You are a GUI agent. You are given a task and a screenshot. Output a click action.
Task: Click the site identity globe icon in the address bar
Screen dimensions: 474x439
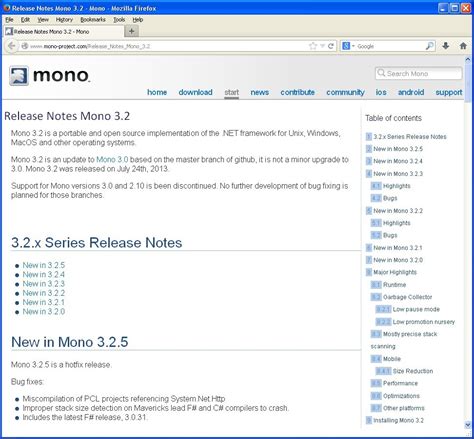(24, 46)
